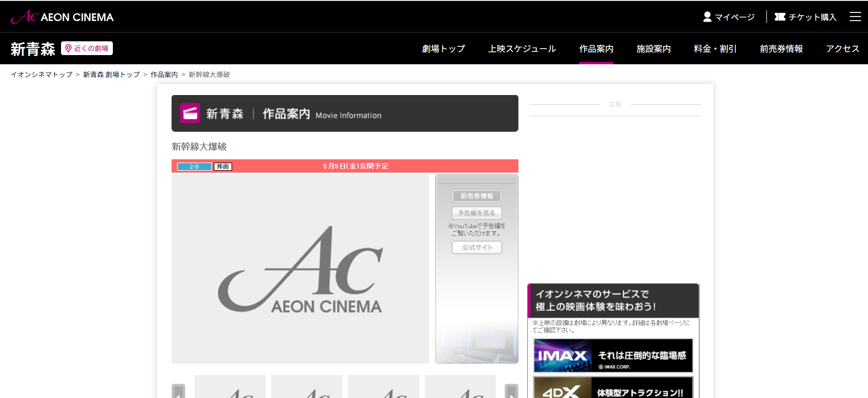Go to 劇場トップ tab

click(443, 49)
